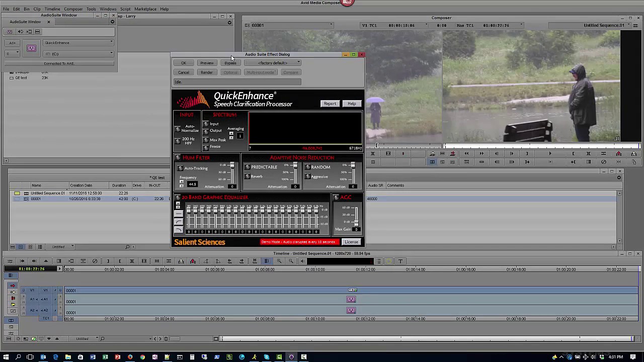Click the hum Frequency value field 44.5

(192, 185)
